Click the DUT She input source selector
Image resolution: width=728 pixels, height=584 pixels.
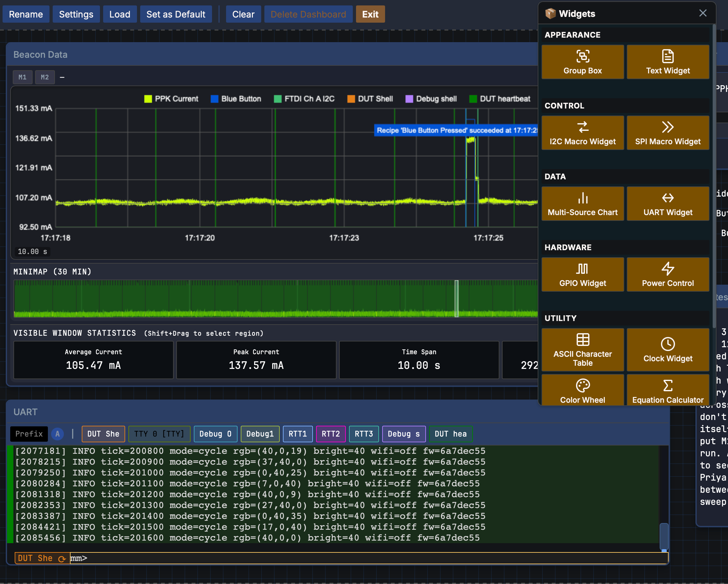(42, 558)
